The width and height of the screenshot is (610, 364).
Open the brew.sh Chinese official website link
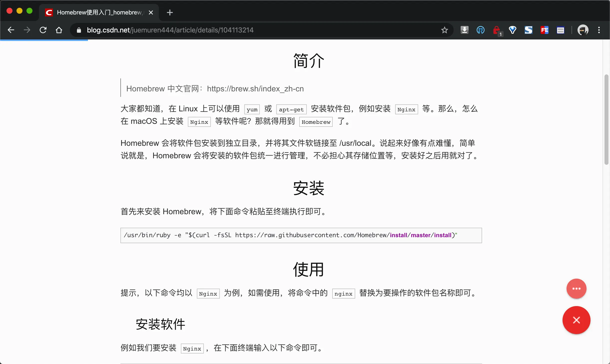255,89
